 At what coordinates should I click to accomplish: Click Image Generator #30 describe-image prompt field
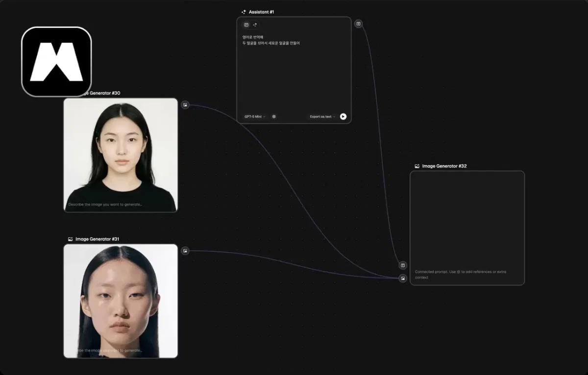point(105,204)
